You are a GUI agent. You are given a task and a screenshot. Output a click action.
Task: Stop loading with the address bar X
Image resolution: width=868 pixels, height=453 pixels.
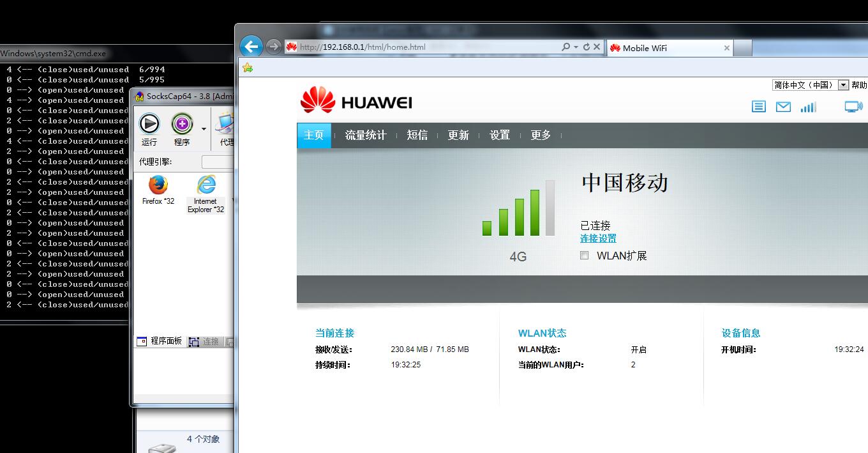596,47
